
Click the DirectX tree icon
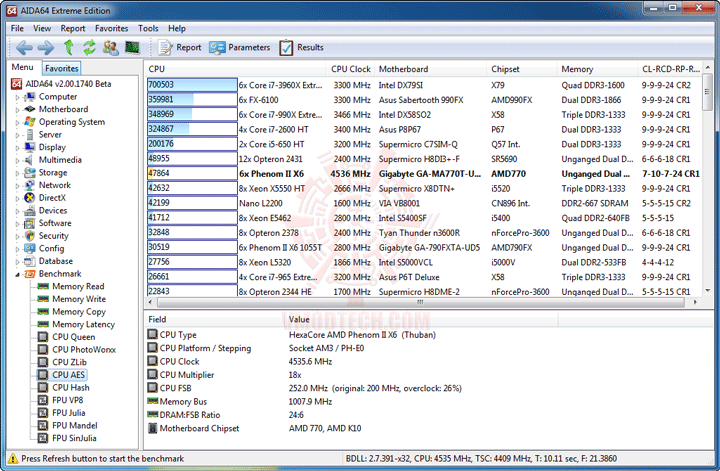30,198
